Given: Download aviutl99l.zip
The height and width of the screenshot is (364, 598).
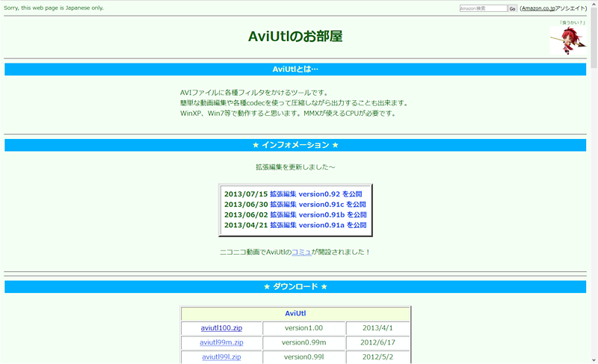Looking at the screenshot, I should tap(221, 357).
